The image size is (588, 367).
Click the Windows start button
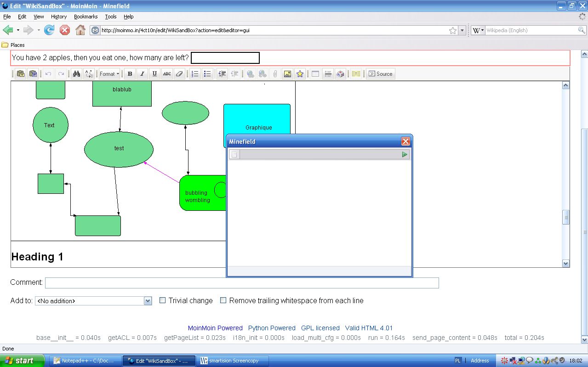[23, 361]
